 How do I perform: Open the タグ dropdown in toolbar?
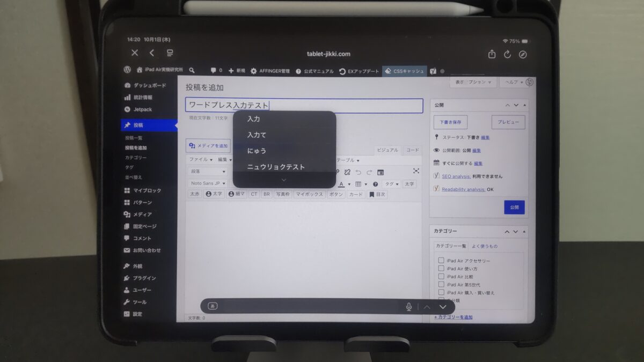(392, 184)
